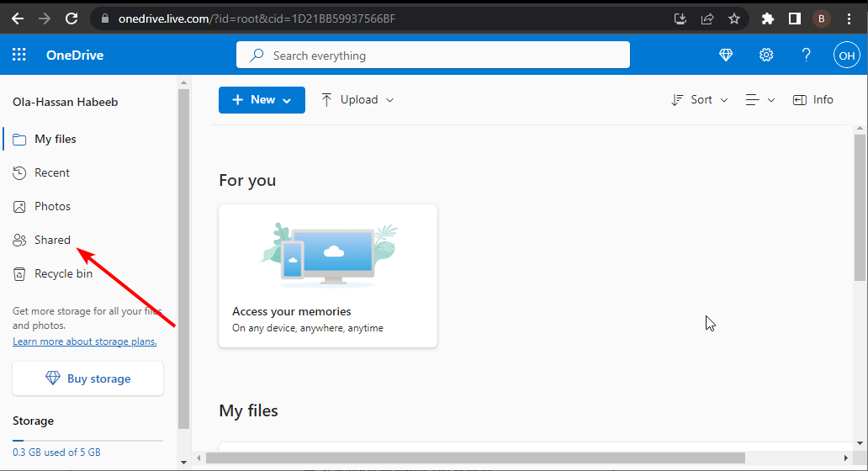Click main pane vertical scrollbar down arrow
The height and width of the screenshot is (471, 868).
click(x=860, y=442)
